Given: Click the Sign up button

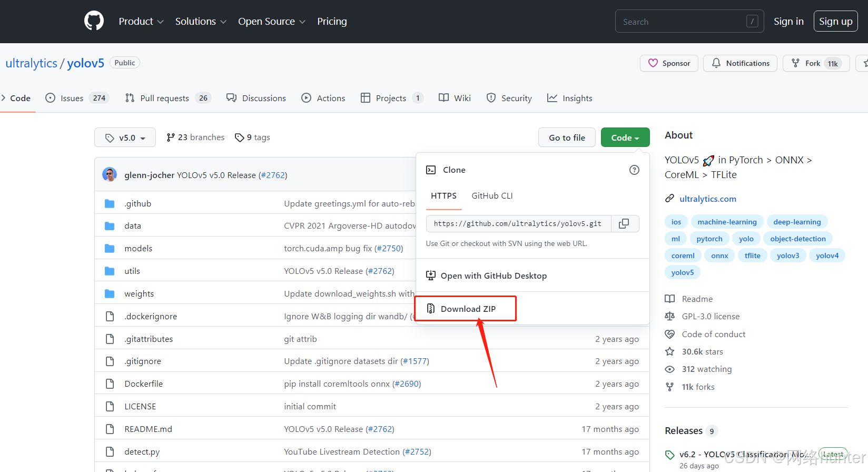Looking at the screenshot, I should 836,22.
